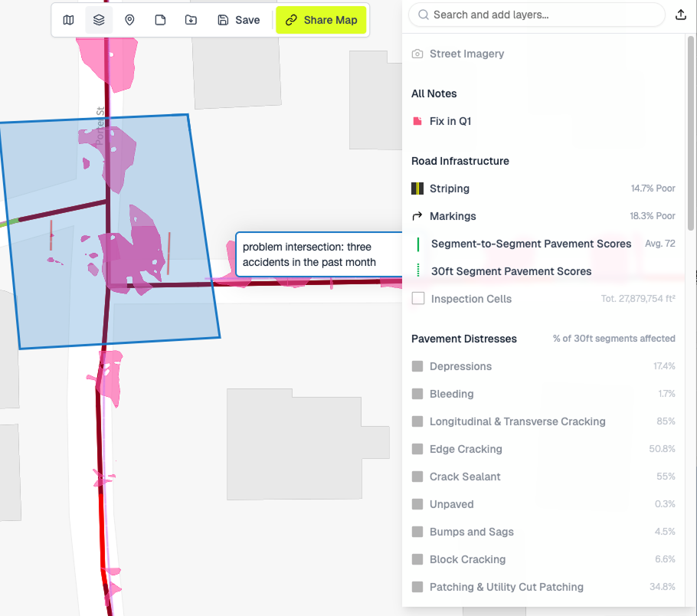697x616 pixels.
Task: Click the Share Map button
Action: click(x=321, y=20)
